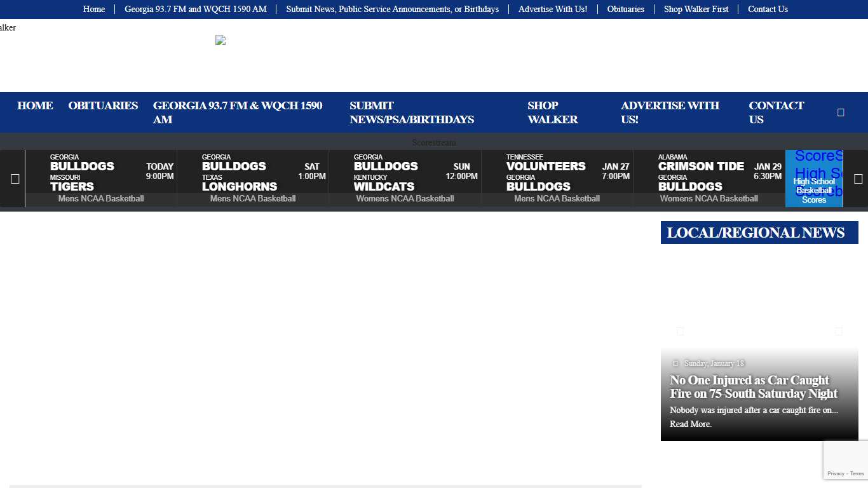Select Contact Us in the blue navigation bar
This screenshot has width=868, height=488.
[x=776, y=112]
